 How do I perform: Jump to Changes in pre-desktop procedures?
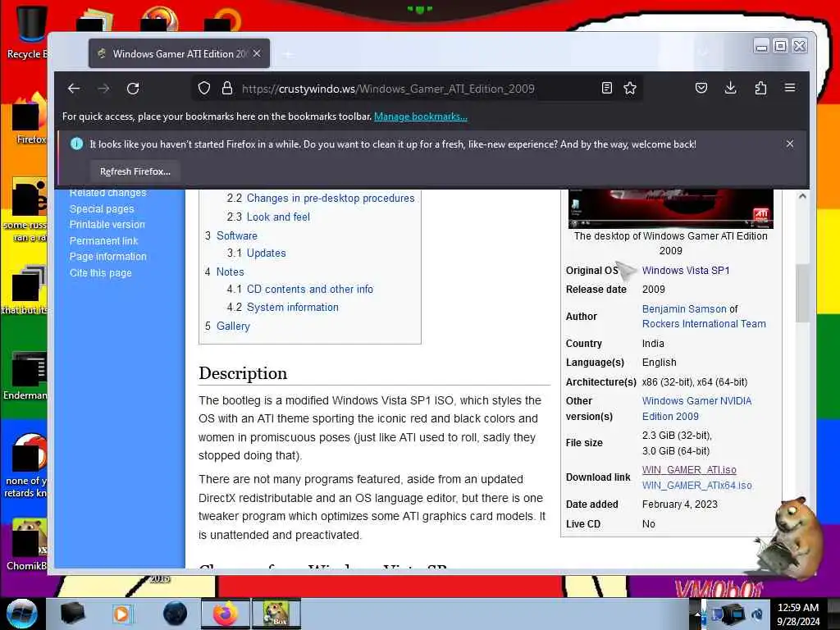point(331,199)
